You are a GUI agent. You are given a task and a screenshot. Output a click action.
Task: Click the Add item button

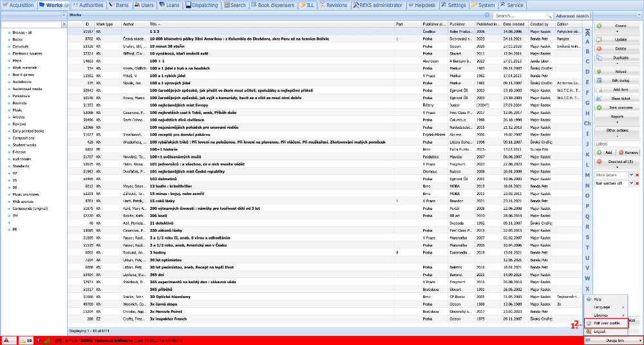pyautogui.click(x=618, y=89)
